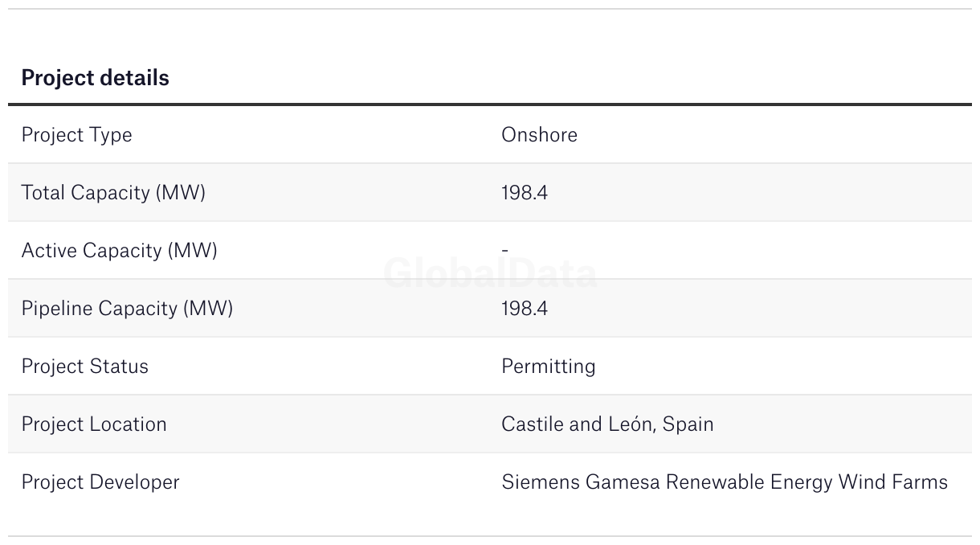Click the Onshore project type value

tap(539, 135)
